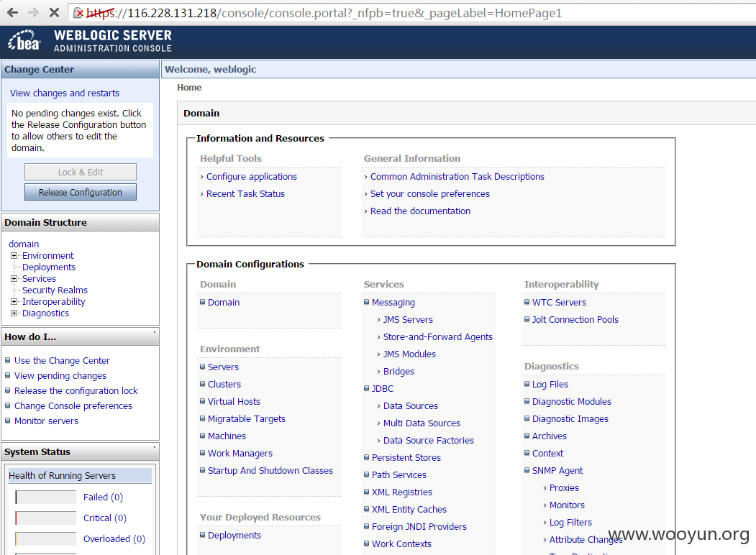Screen dimensions: 756x555
Task: Click the JDBC bullet icon
Action: [366, 388]
